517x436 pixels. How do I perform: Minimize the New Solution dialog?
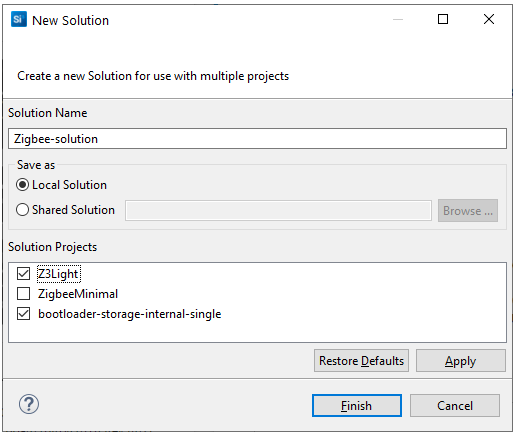[398, 20]
